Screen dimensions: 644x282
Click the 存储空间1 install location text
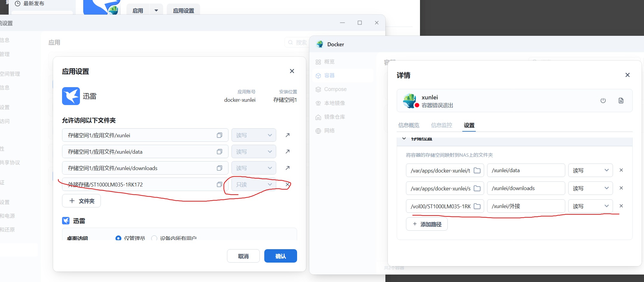[285, 100]
